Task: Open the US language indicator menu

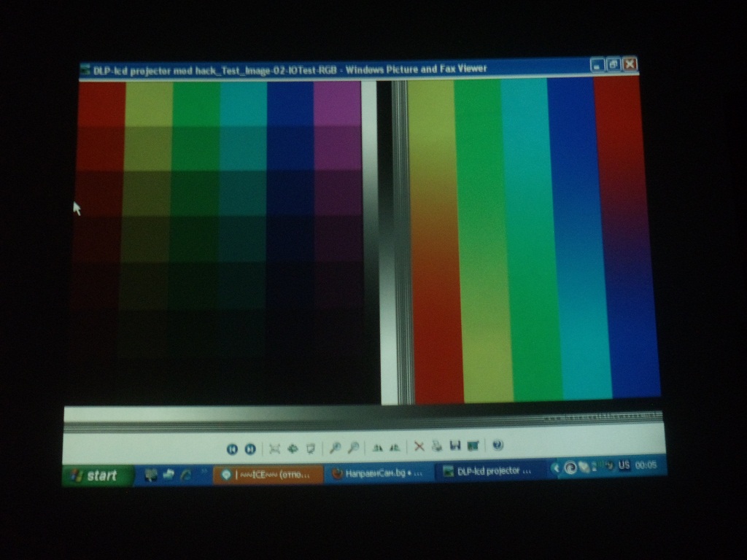Action: click(x=624, y=464)
